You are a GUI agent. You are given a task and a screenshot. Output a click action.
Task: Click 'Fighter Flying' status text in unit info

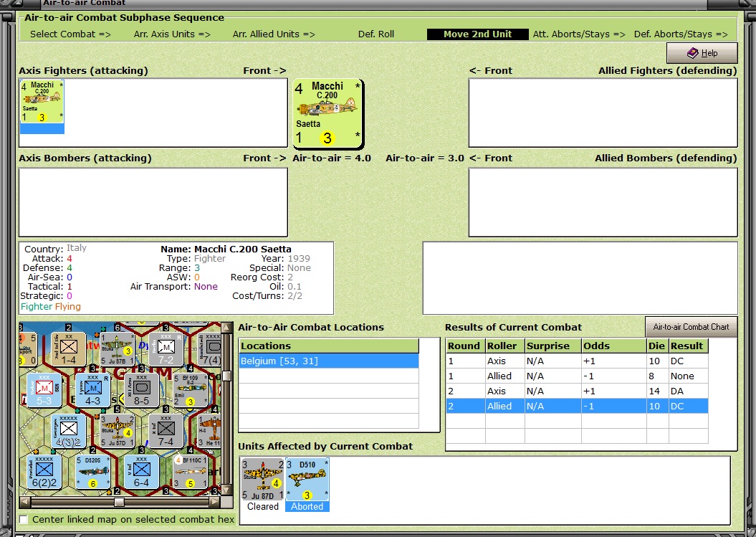tap(51, 307)
